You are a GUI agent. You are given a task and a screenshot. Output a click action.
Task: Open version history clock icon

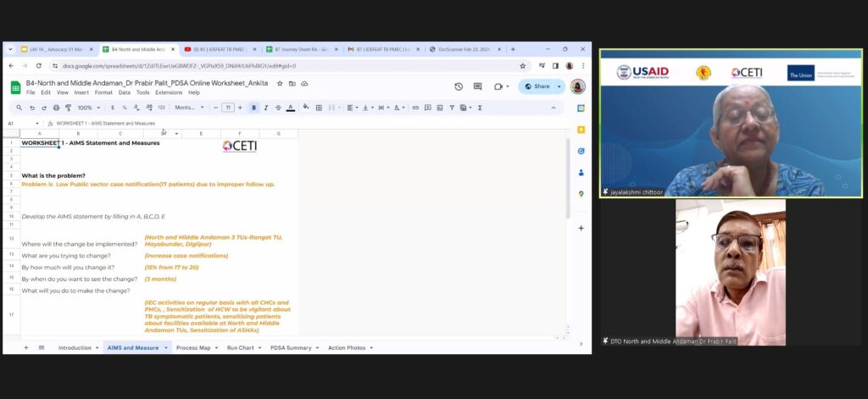[459, 86]
